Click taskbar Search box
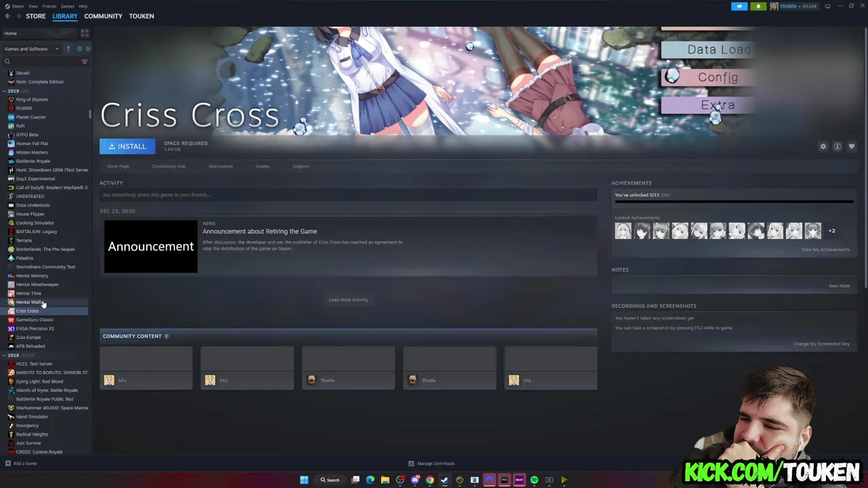868x488 pixels. pyautogui.click(x=330, y=480)
